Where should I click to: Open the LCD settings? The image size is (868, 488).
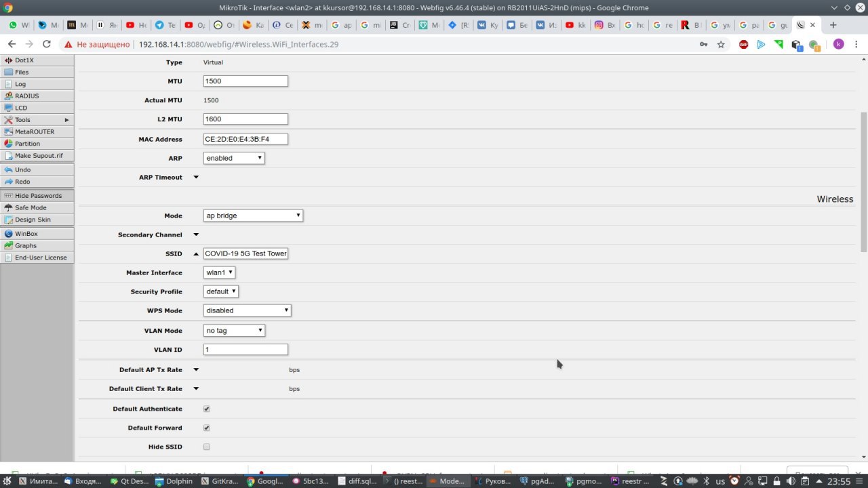click(x=37, y=108)
